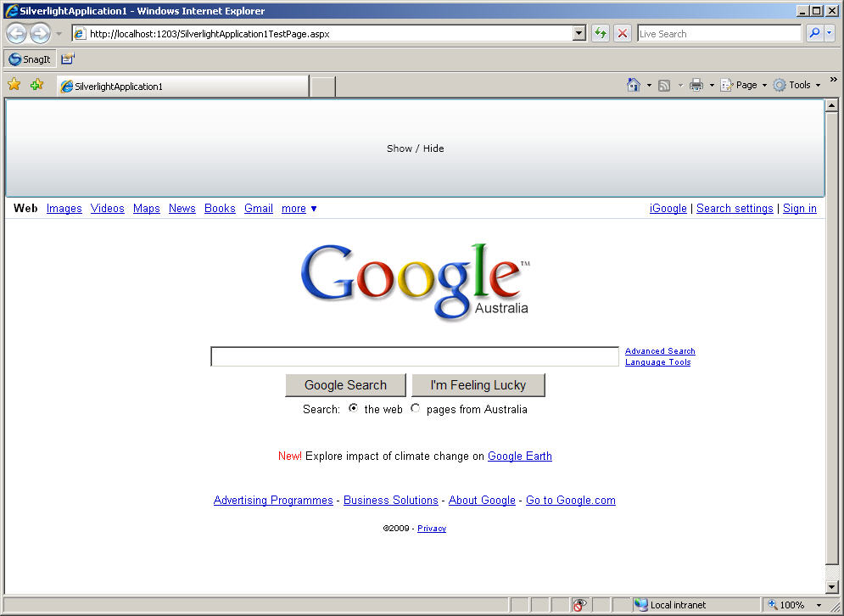Click the Google search text field

tap(415, 356)
